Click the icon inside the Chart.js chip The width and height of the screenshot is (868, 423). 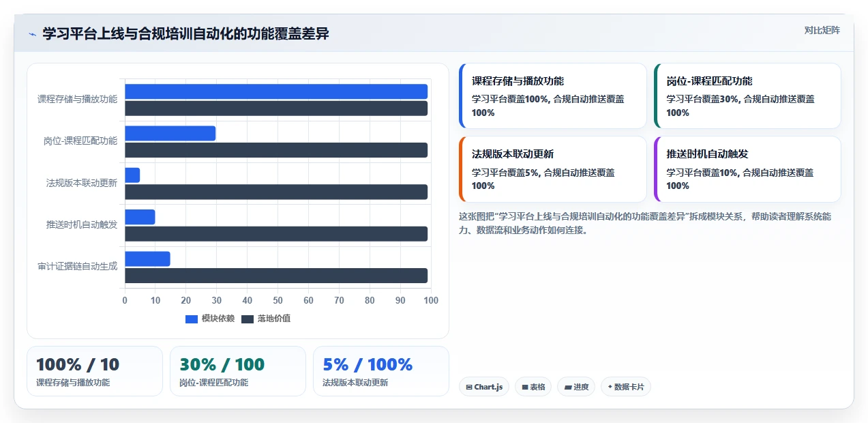[469, 388]
